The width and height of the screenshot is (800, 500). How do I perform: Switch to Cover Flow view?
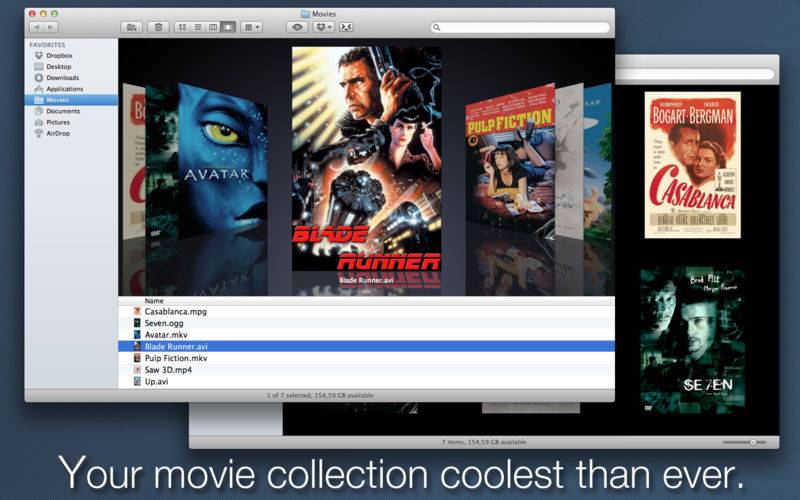(x=228, y=27)
